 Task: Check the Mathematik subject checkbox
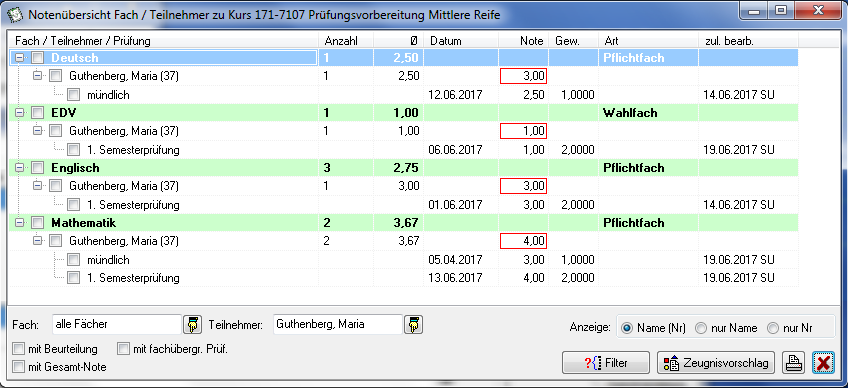pyautogui.click(x=37, y=222)
